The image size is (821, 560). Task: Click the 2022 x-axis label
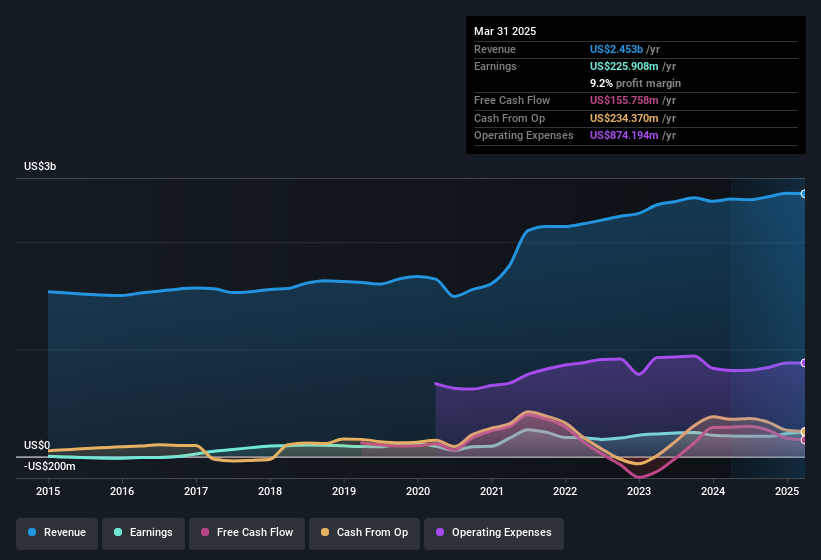565,491
